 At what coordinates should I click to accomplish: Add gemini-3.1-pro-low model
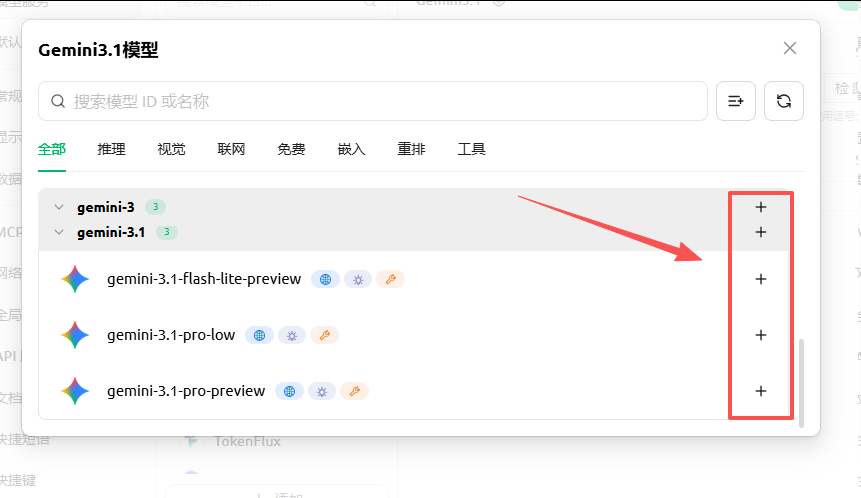click(761, 335)
